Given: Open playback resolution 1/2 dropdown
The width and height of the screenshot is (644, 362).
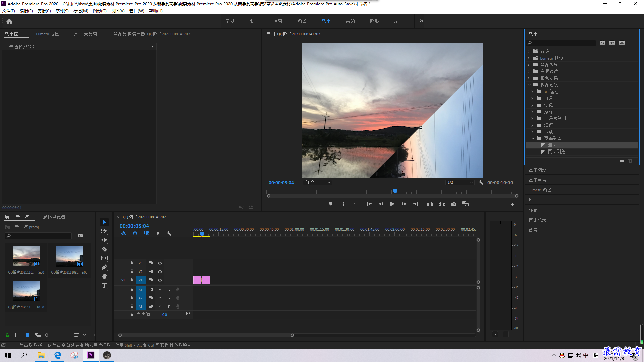Looking at the screenshot, I should tap(460, 183).
